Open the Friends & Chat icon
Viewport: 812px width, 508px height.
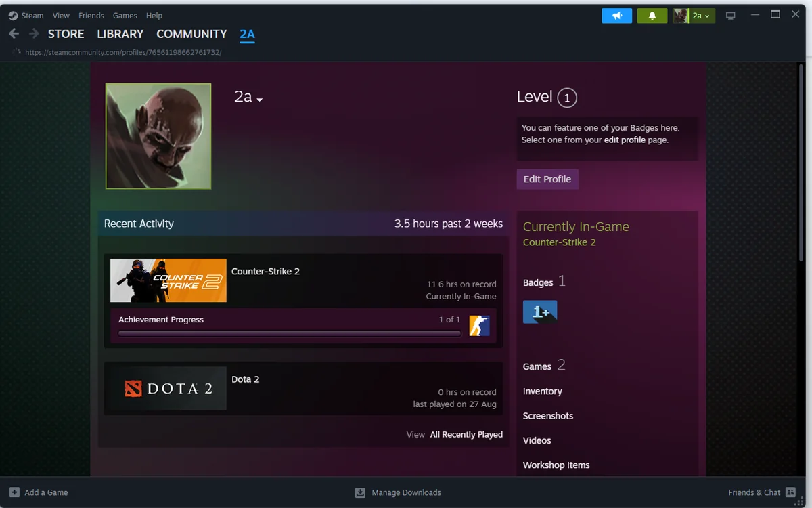pos(790,492)
